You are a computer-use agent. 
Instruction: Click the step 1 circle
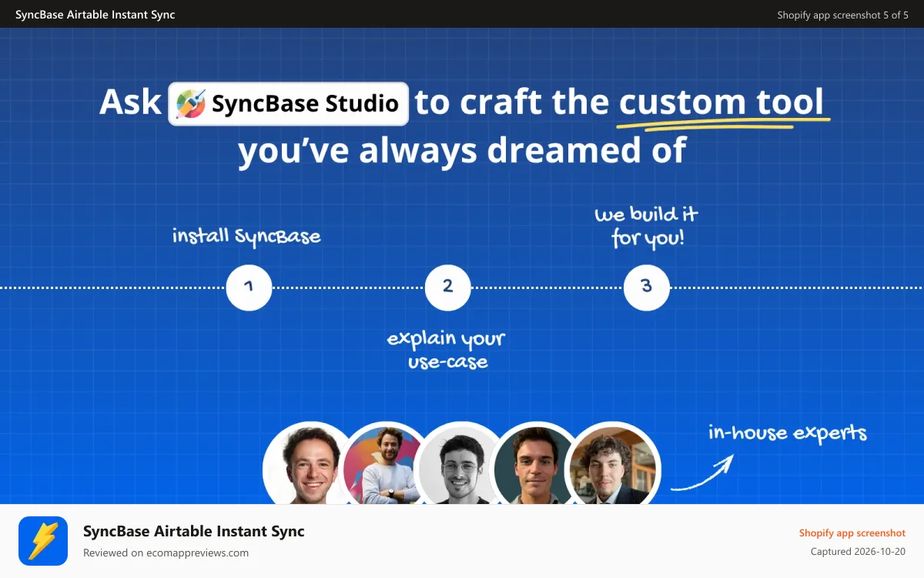[249, 287]
